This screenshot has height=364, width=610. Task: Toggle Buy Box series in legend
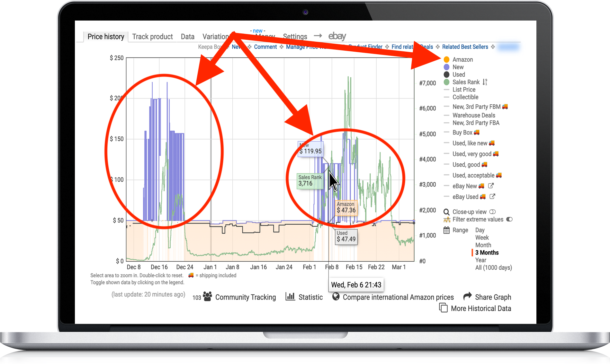pos(462,133)
